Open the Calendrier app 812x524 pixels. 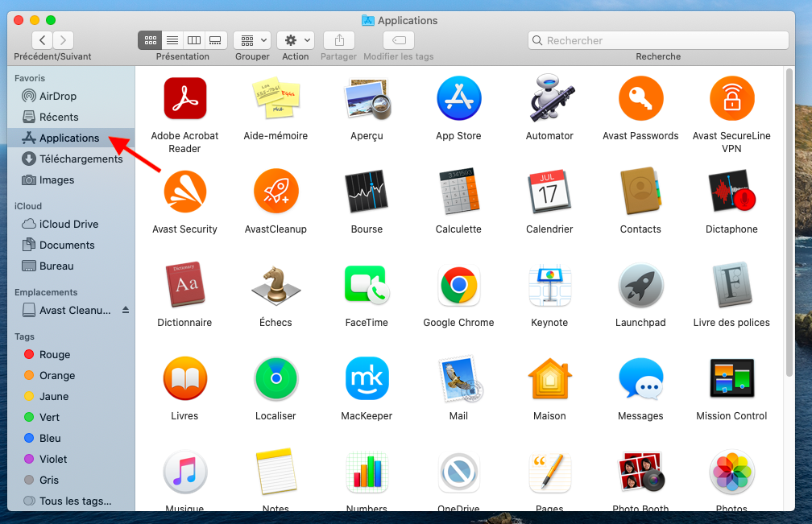(549, 192)
